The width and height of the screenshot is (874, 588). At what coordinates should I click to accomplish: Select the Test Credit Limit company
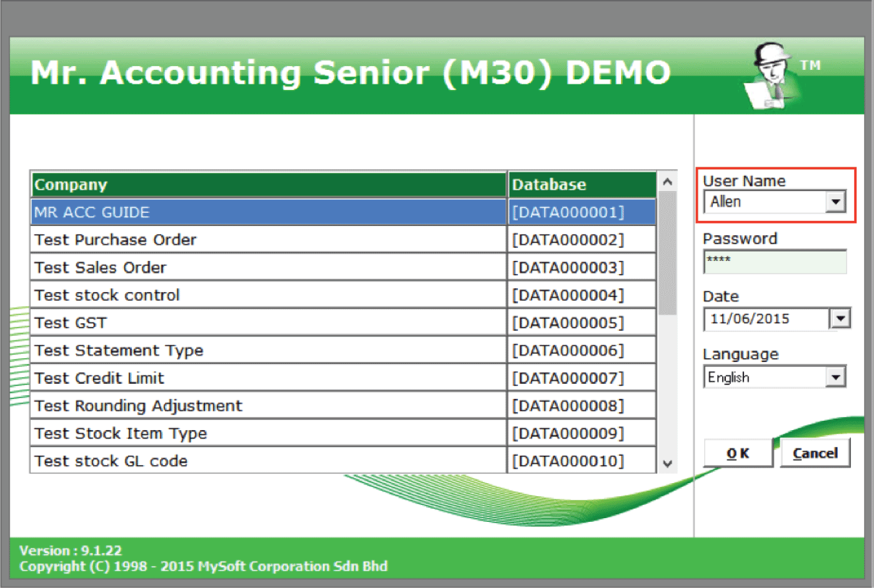tap(269, 378)
